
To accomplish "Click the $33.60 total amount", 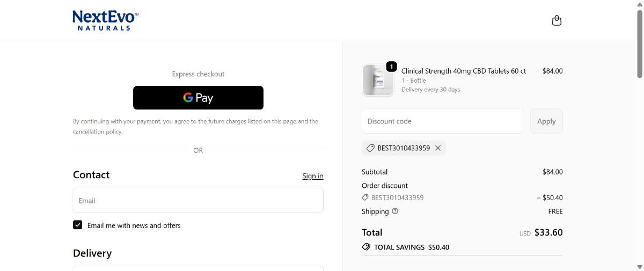I will pyautogui.click(x=548, y=232).
